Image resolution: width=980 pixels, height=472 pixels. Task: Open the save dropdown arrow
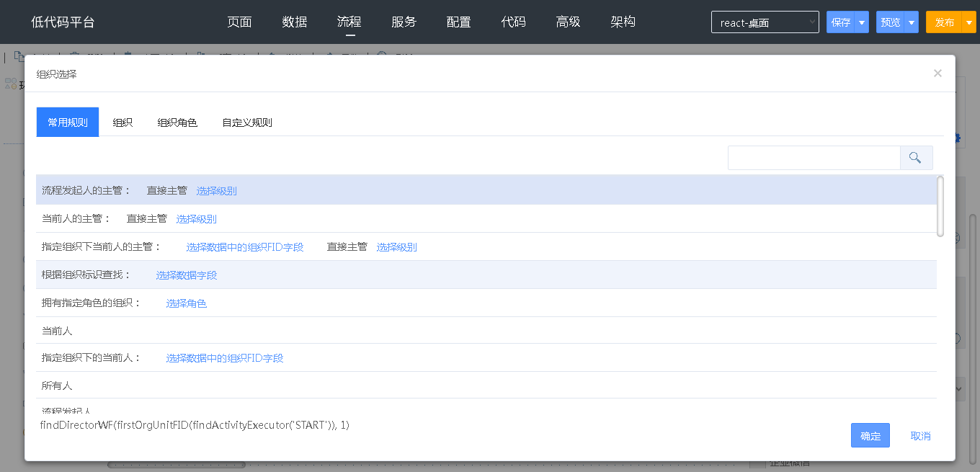click(862, 22)
